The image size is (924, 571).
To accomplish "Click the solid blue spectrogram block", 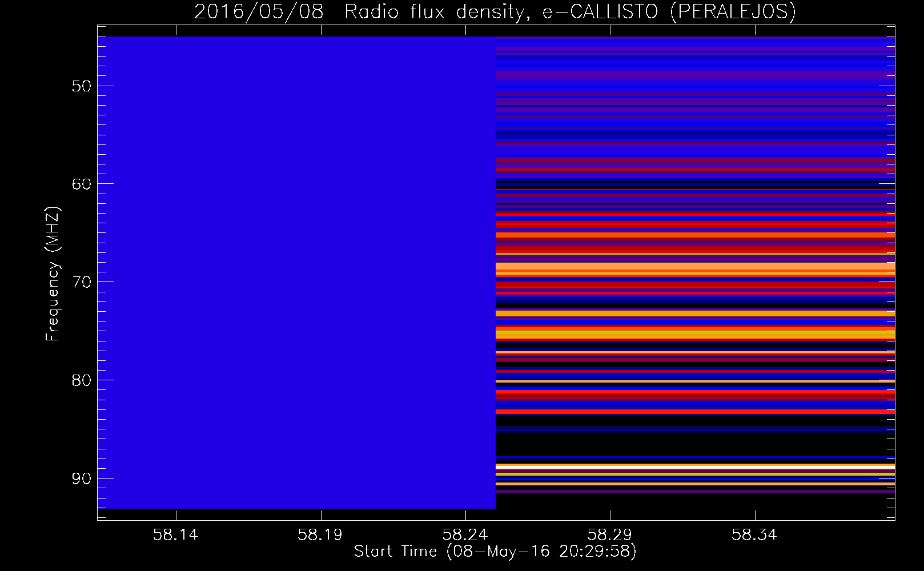I will coord(296,272).
